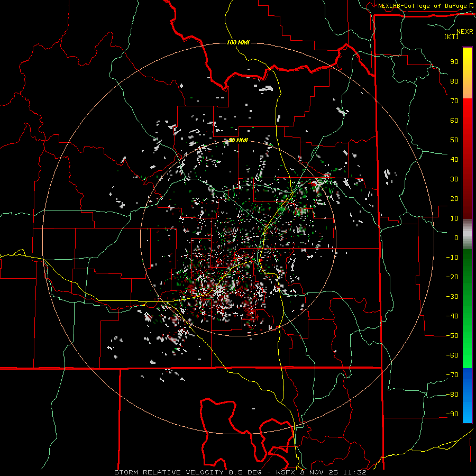Click the 100 NMI range ring label

coord(238,42)
